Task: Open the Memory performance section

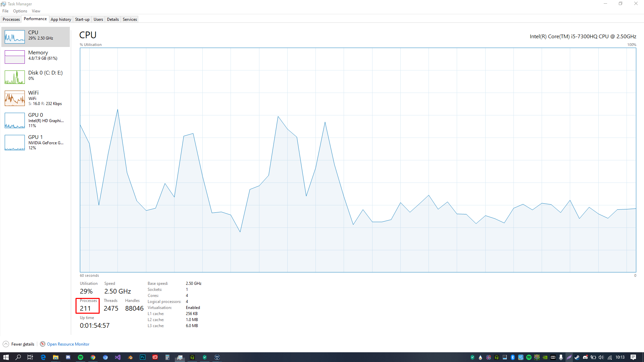Action: point(36,57)
